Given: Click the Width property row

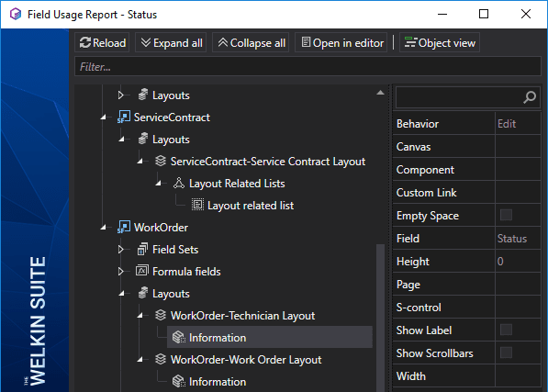Looking at the screenshot, I should (x=467, y=376).
